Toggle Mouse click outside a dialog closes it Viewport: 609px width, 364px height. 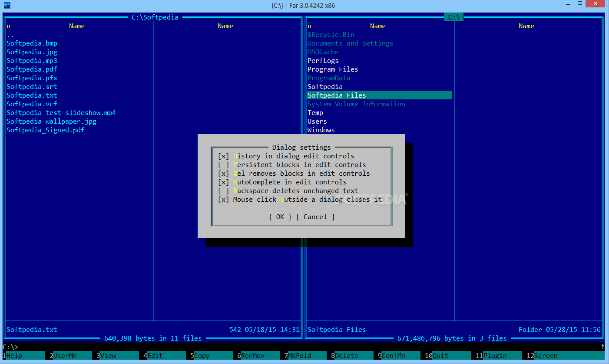[x=300, y=200]
